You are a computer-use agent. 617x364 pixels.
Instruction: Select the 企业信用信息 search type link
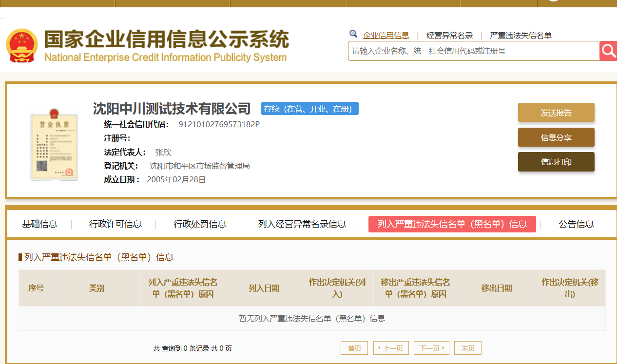386,35
